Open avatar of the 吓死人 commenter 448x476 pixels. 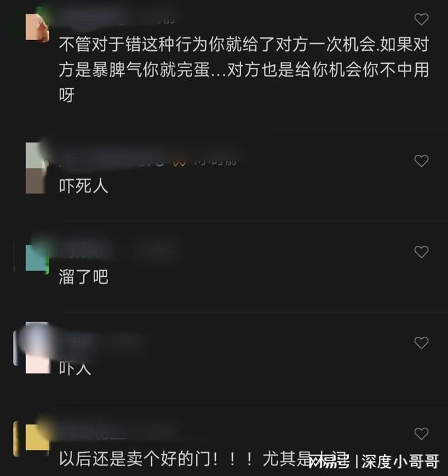pos(37,168)
